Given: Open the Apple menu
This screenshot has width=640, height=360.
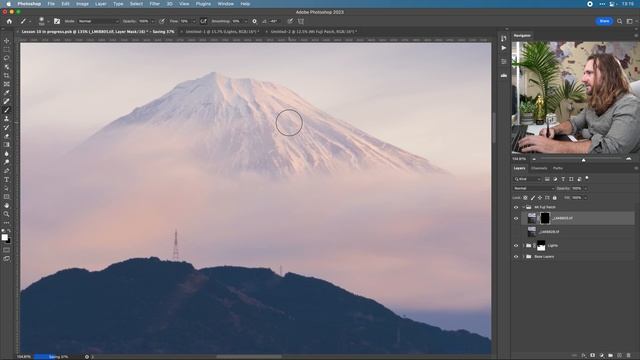Looking at the screenshot, I should [8, 4].
